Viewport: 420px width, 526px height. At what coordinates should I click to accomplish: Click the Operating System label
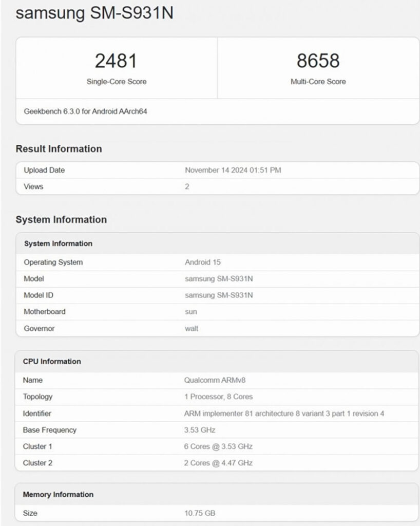(53, 262)
